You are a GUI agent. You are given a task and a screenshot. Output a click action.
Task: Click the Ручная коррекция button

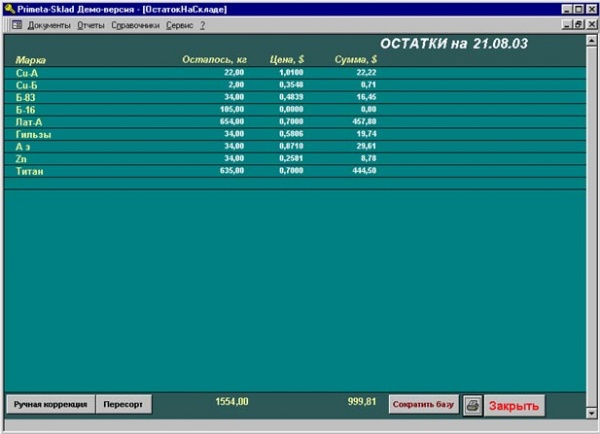[x=51, y=404]
